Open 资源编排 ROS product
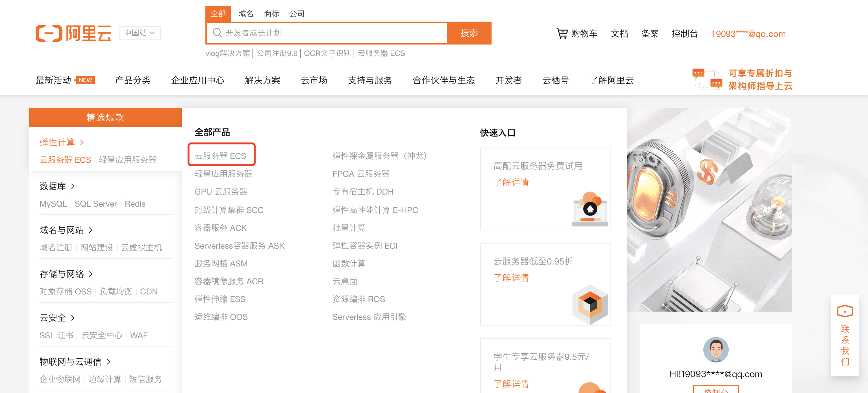The image size is (868, 393). tap(359, 299)
